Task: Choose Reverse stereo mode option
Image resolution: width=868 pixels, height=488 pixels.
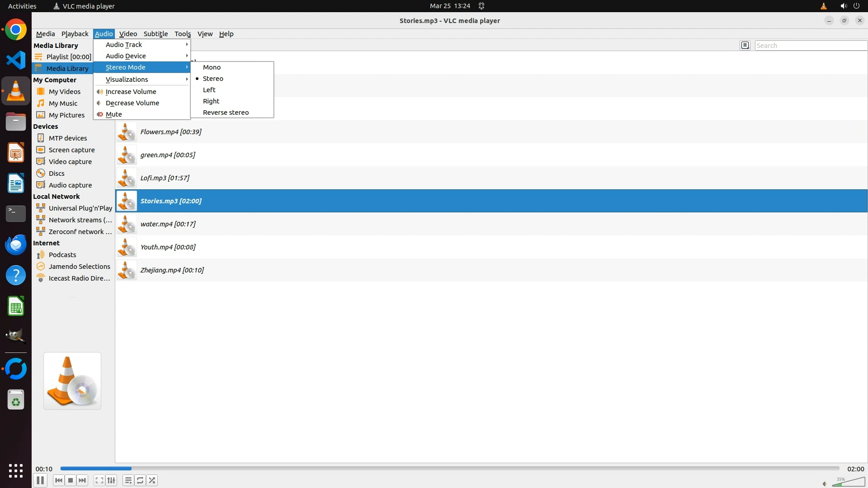Action: [226, 113]
